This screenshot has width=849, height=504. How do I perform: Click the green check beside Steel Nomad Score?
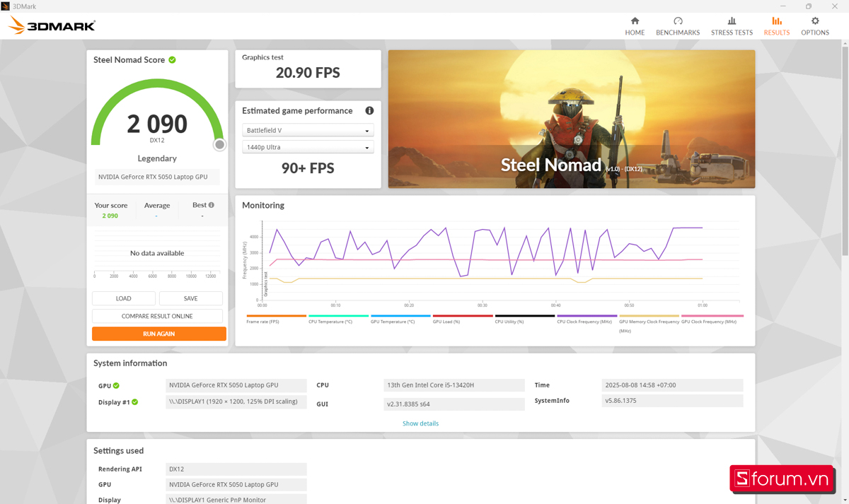click(172, 60)
